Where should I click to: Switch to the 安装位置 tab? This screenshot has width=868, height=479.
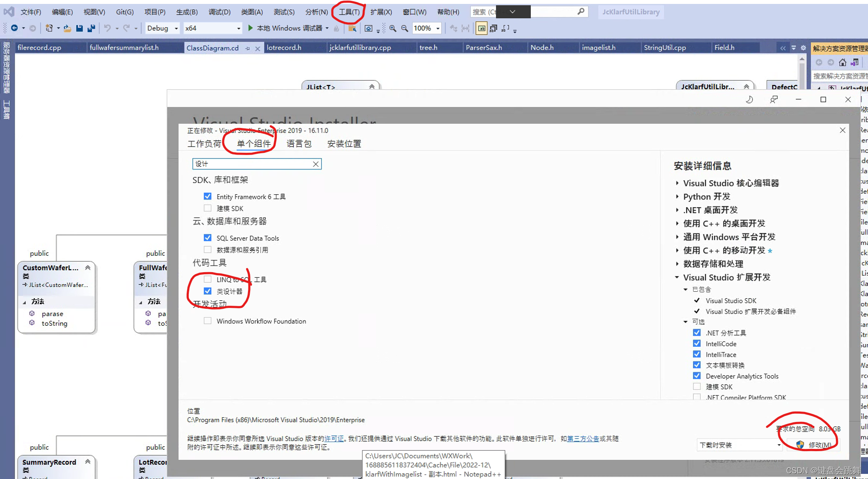344,144
